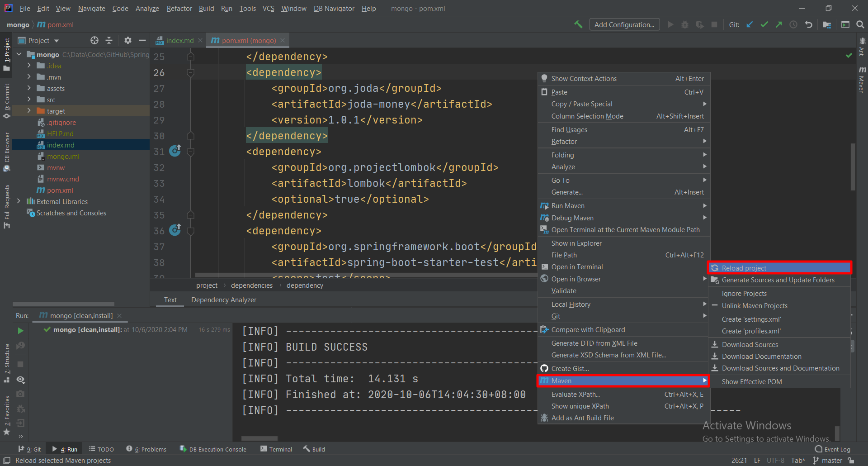Open the Refactor menu in menu bar
868x466 pixels.
(x=179, y=8)
